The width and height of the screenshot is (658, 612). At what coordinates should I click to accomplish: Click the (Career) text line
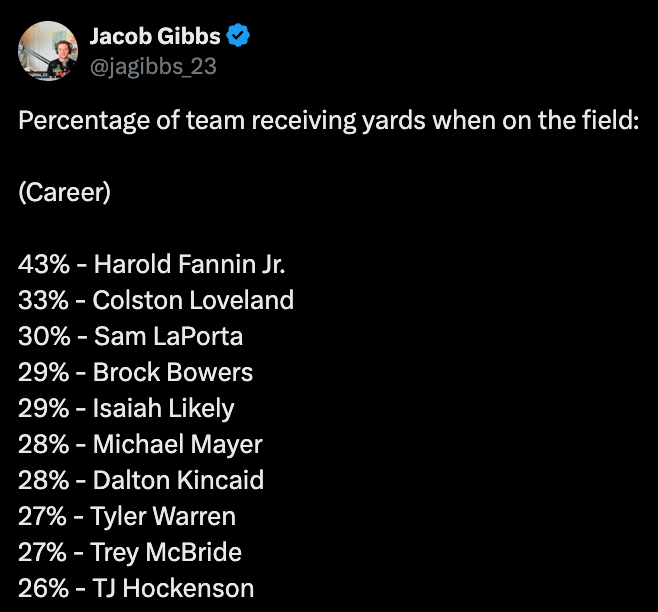pos(65,193)
